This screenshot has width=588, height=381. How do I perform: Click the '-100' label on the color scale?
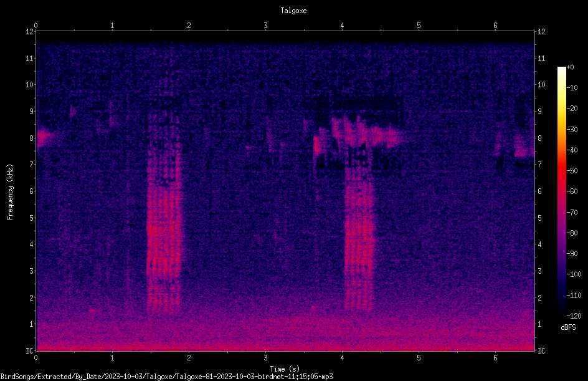[574, 274]
